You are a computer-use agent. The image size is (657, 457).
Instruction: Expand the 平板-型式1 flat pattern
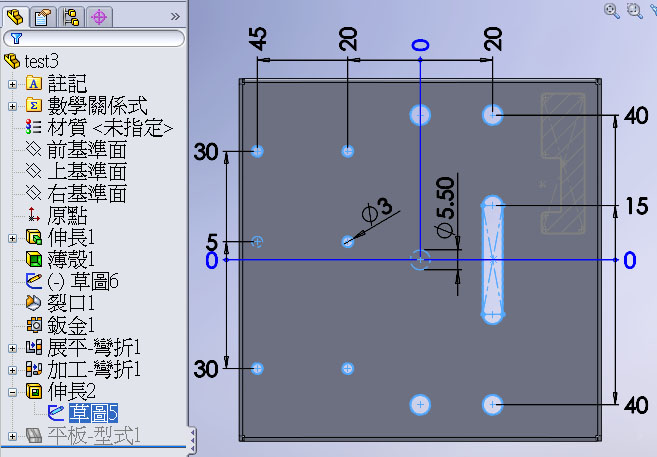point(12,436)
